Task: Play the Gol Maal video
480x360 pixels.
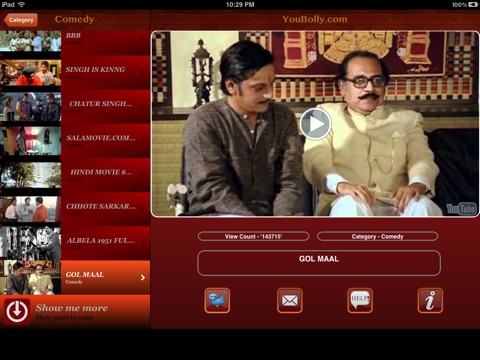Action: [x=315, y=124]
